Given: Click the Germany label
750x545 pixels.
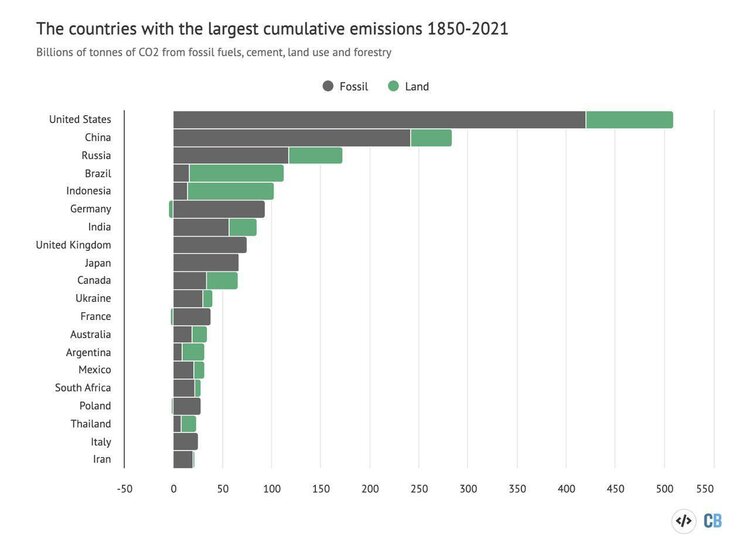Looking at the screenshot, I should coord(90,209).
